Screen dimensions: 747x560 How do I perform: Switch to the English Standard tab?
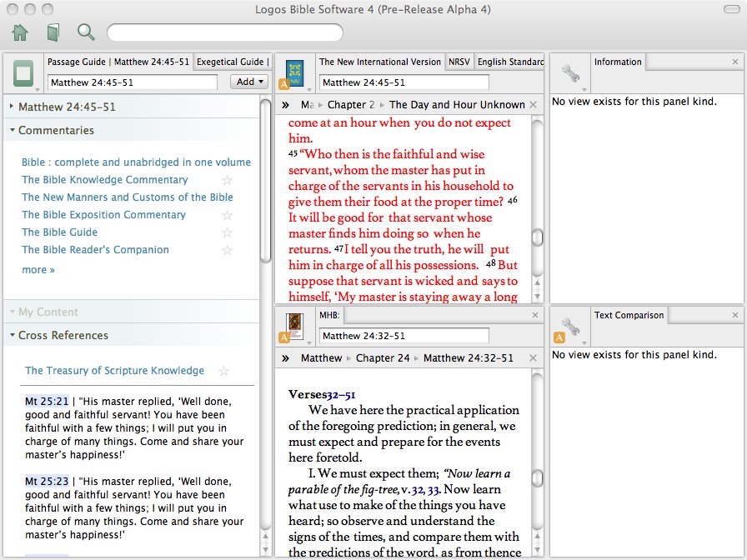pyautogui.click(x=509, y=62)
